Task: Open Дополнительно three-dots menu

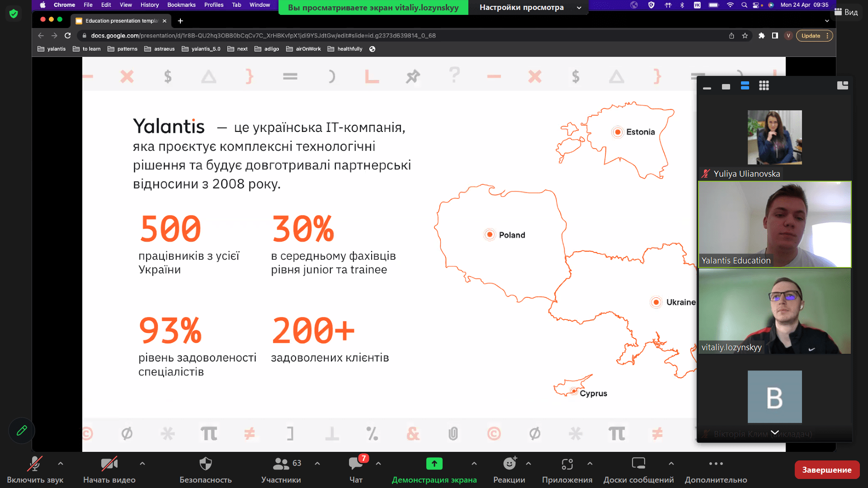Action: 716,464
